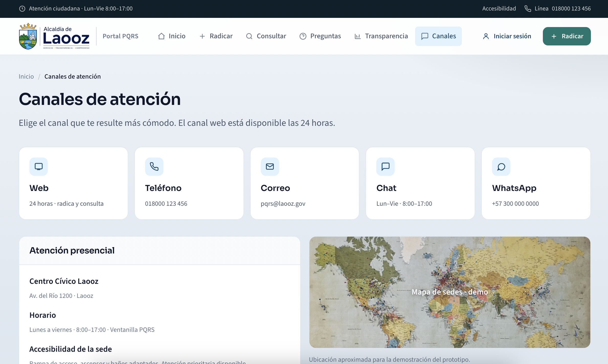Click the Canales de atención main heading
Image resolution: width=608 pixels, height=364 pixels.
100,99
